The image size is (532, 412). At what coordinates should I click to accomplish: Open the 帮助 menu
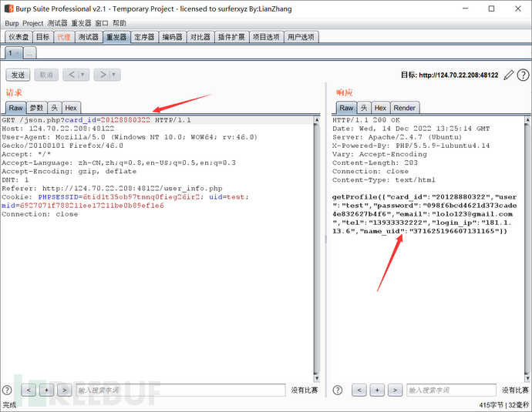[x=120, y=23]
